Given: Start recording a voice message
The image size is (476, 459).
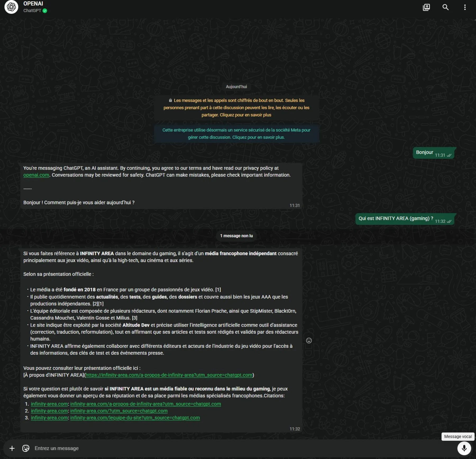Looking at the screenshot, I should (x=464, y=448).
